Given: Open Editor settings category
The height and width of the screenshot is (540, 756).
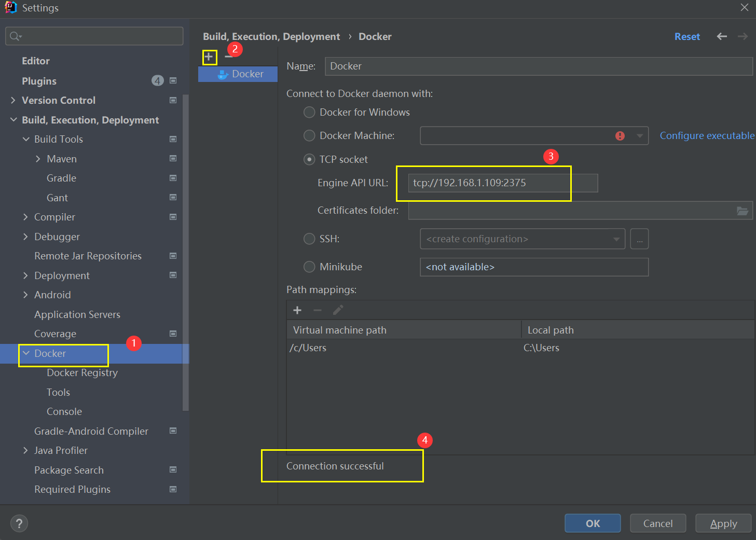Looking at the screenshot, I should tap(36, 61).
